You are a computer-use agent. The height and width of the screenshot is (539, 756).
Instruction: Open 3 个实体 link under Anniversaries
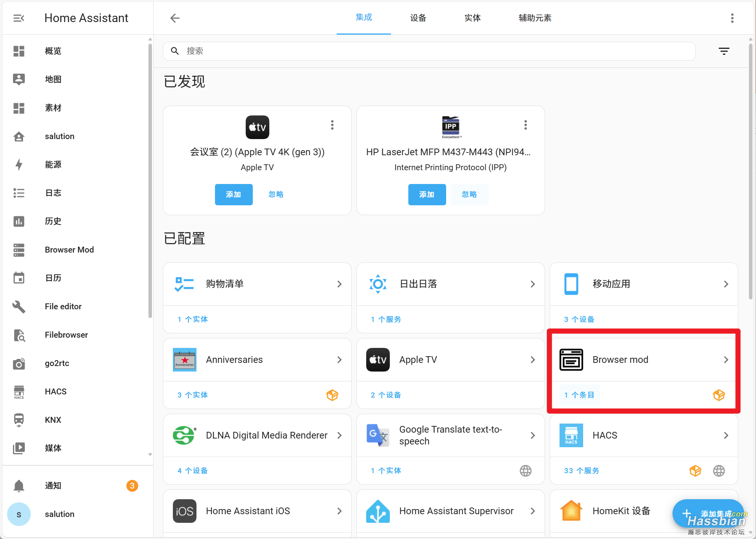pos(193,395)
